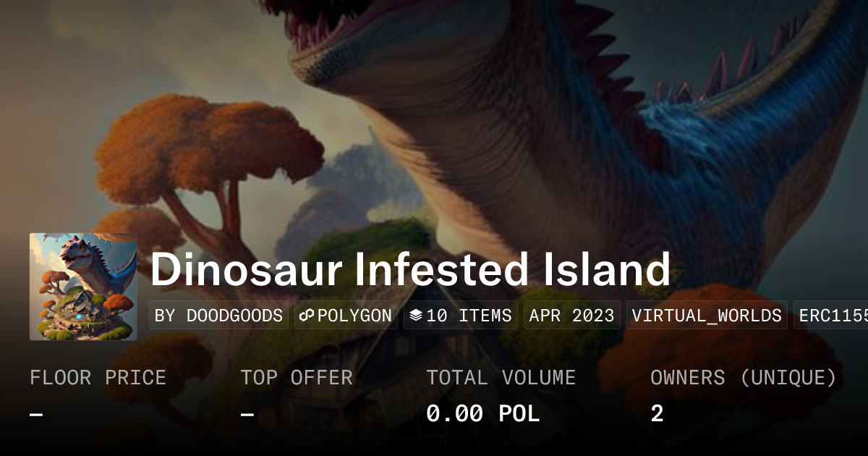Open the BY DOODGOODS creator tag
This screenshot has width=868, height=456.
pos(218,316)
